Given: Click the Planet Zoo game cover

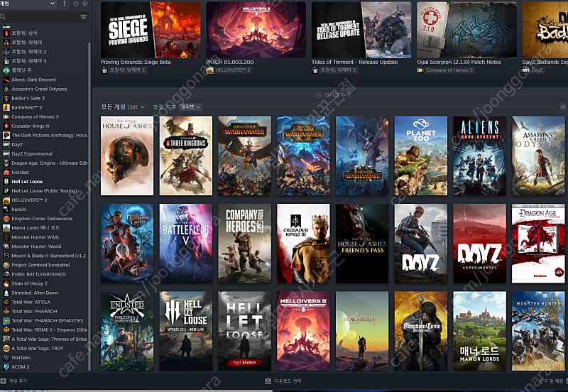Looking at the screenshot, I should tap(421, 156).
